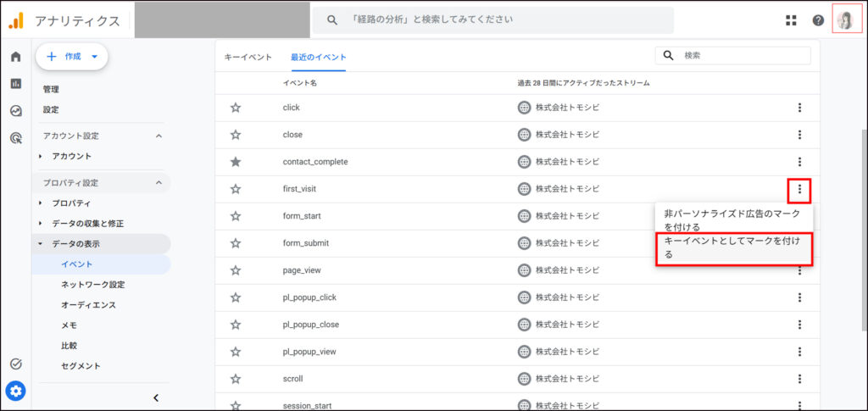
Task: Click the イベント名 column header
Action: tap(299, 83)
